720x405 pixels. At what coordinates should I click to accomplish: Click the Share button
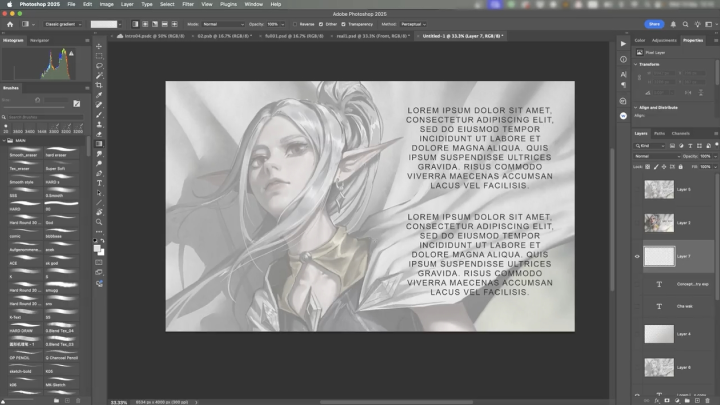point(654,23)
